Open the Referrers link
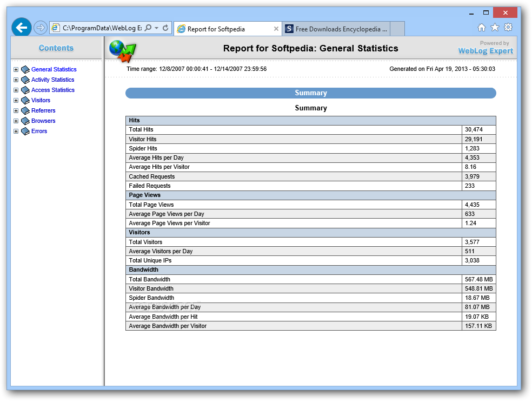The width and height of the screenshot is (532, 401). [43, 110]
